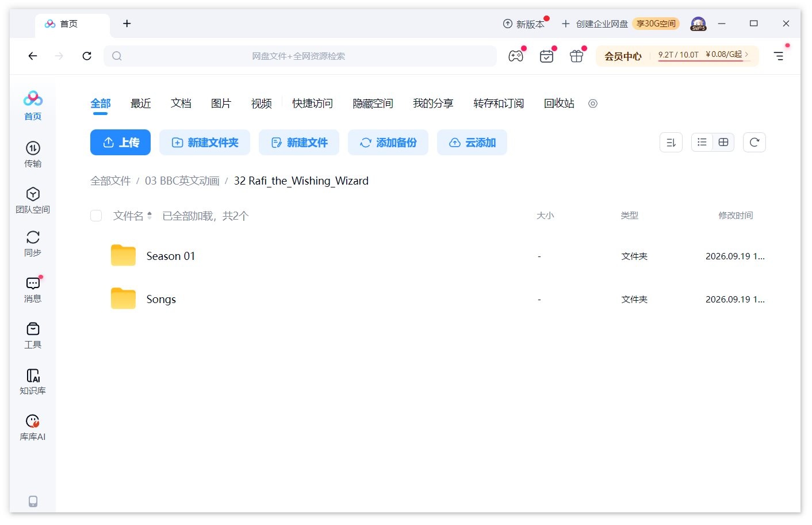
Task: Open 库库AI assistant
Action: (x=33, y=428)
